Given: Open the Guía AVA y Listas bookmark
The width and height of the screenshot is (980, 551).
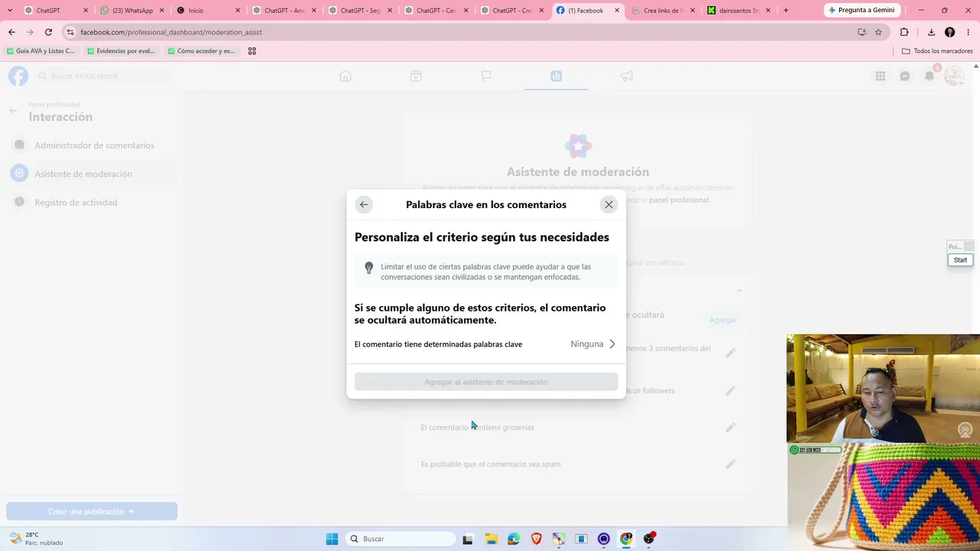Looking at the screenshot, I should click(41, 51).
